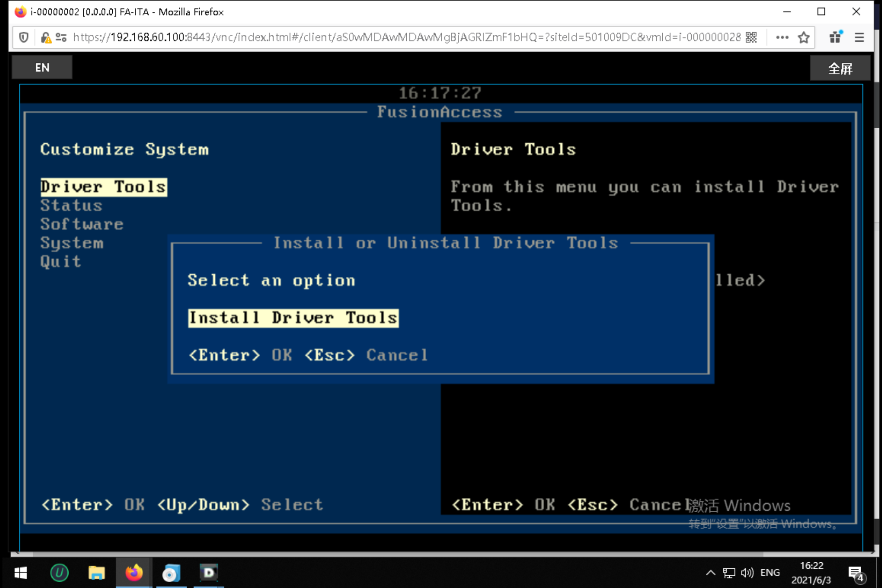Open the notification center icon
882x588 pixels.
(x=855, y=573)
